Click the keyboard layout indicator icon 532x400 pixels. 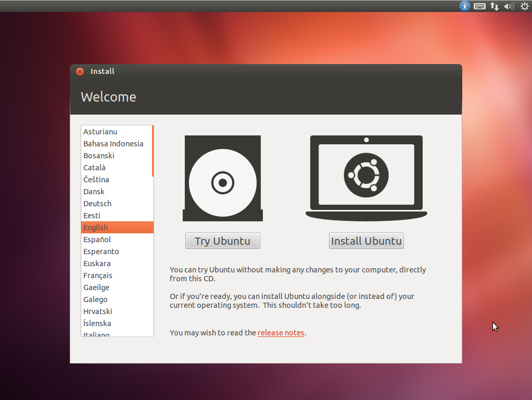[x=479, y=6]
